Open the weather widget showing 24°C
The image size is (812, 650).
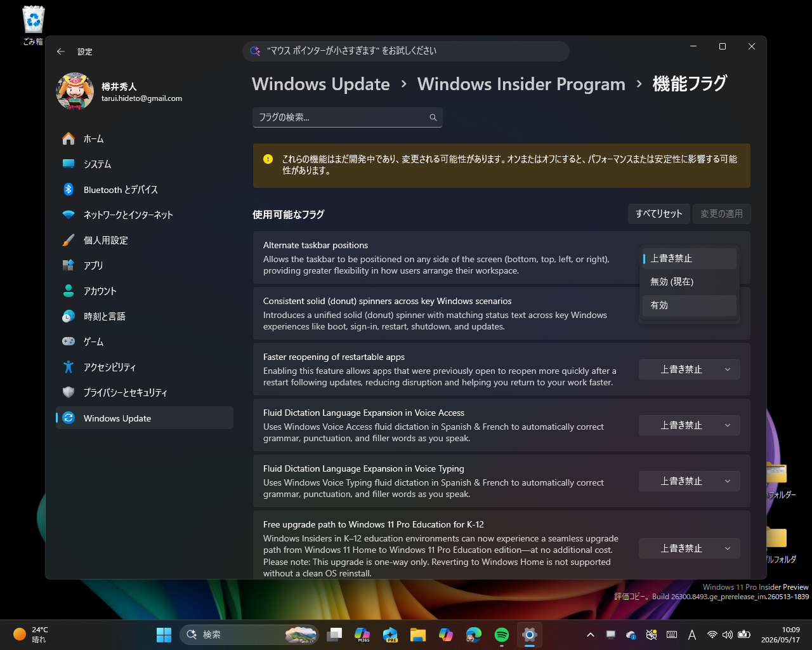point(30,635)
